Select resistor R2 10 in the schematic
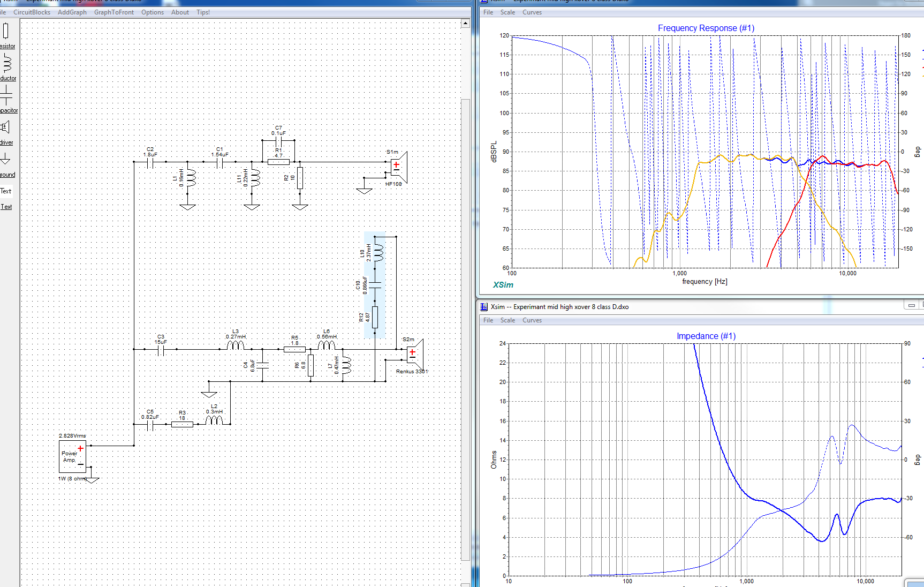Image resolution: width=924 pixels, height=587 pixels. 300,178
